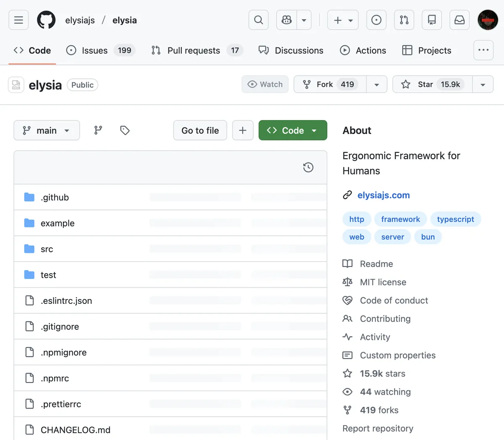Expand the main branch selector
504x440 pixels.
tap(47, 130)
